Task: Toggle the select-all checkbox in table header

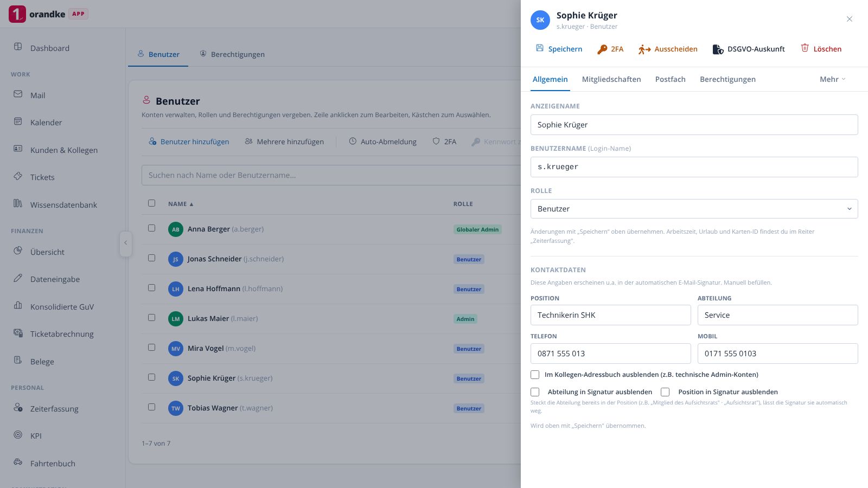Action: 151,203
